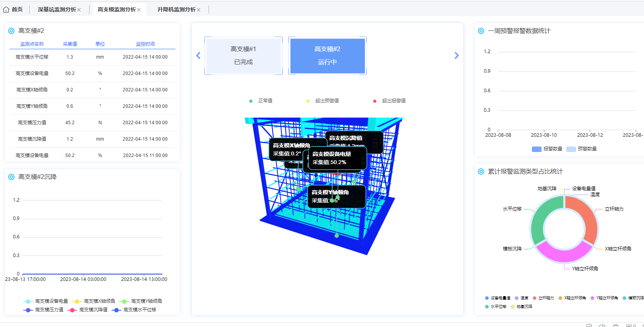644x327 pixels.
Task: Click the circle icon beside 高支模#2 panel title
Action: pyautogui.click(x=11, y=31)
